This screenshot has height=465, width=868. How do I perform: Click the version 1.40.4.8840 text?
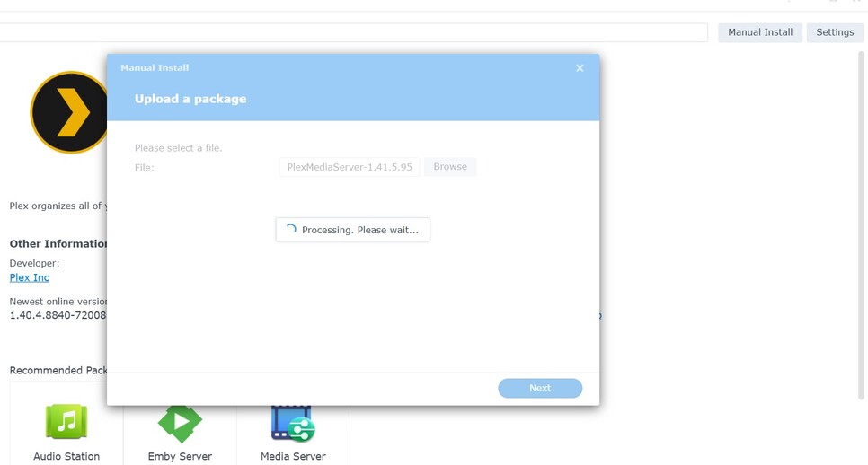(58, 315)
